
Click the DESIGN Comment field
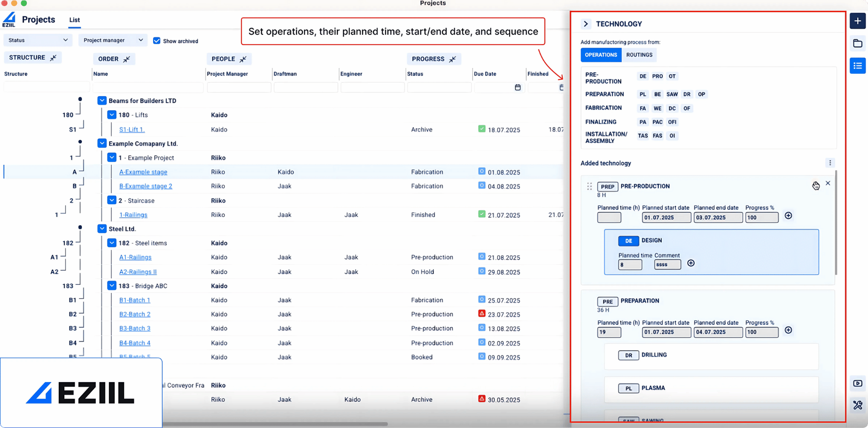(x=667, y=265)
